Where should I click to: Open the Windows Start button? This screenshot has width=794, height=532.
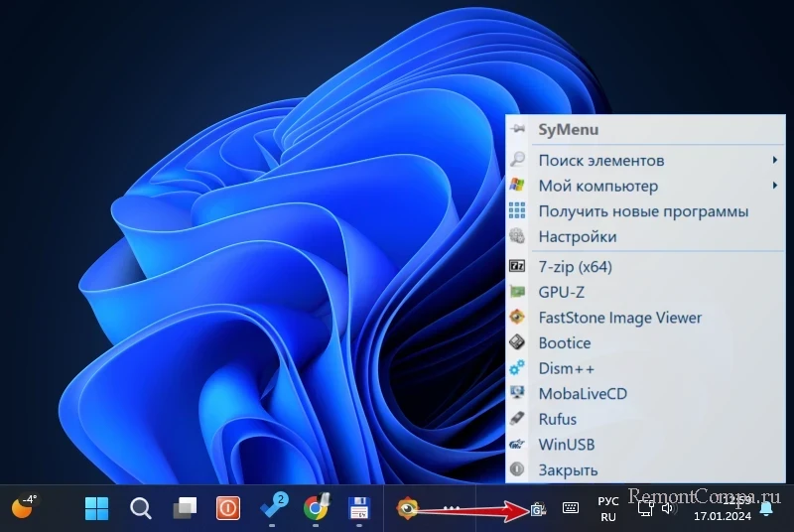[97, 509]
